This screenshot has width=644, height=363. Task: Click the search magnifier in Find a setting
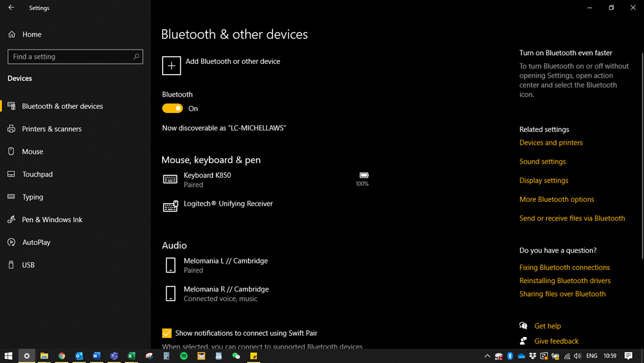[x=136, y=57]
